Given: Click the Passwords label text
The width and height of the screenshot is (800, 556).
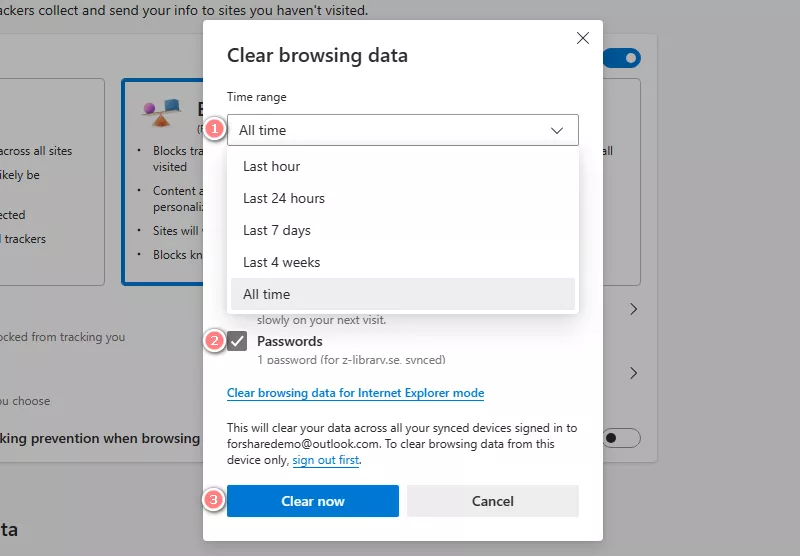Looking at the screenshot, I should pyautogui.click(x=290, y=341).
